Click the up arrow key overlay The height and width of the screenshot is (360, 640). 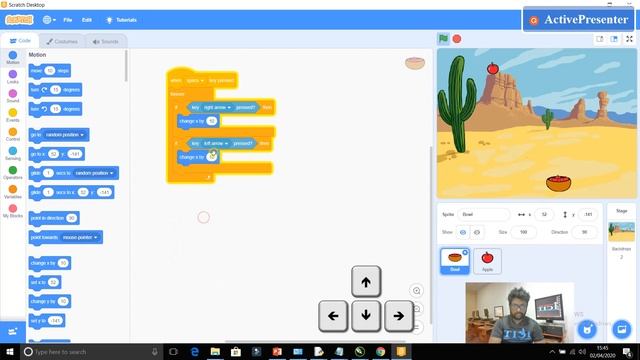(366, 282)
